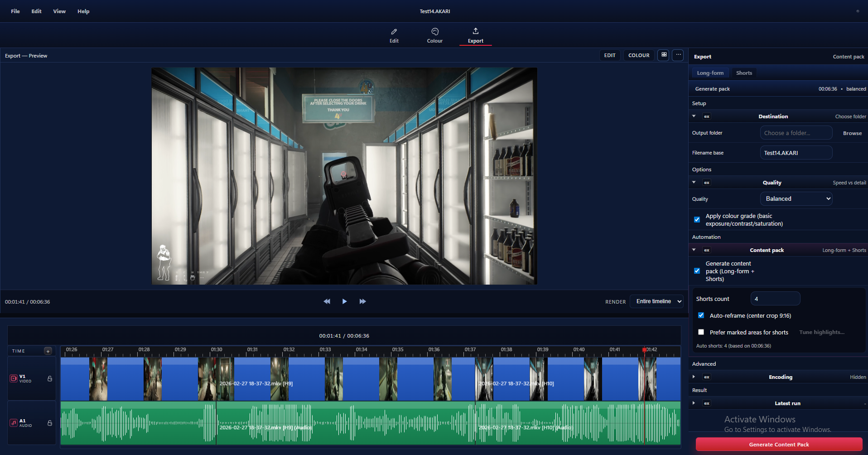Click the V1 video track icon

(13, 378)
